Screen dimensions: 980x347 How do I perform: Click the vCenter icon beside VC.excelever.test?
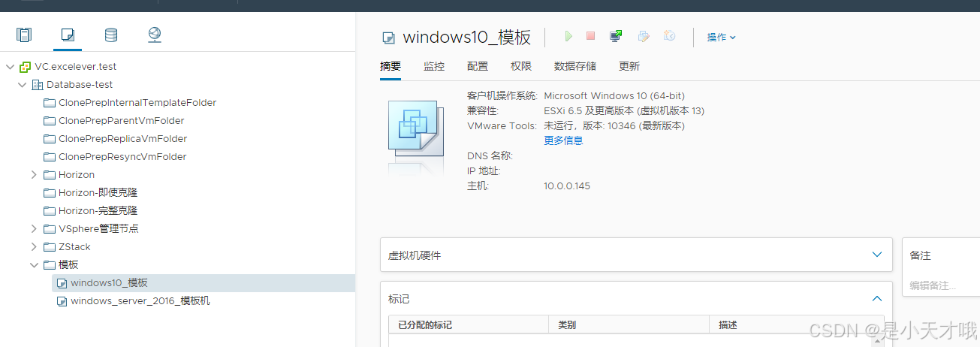(26, 67)
